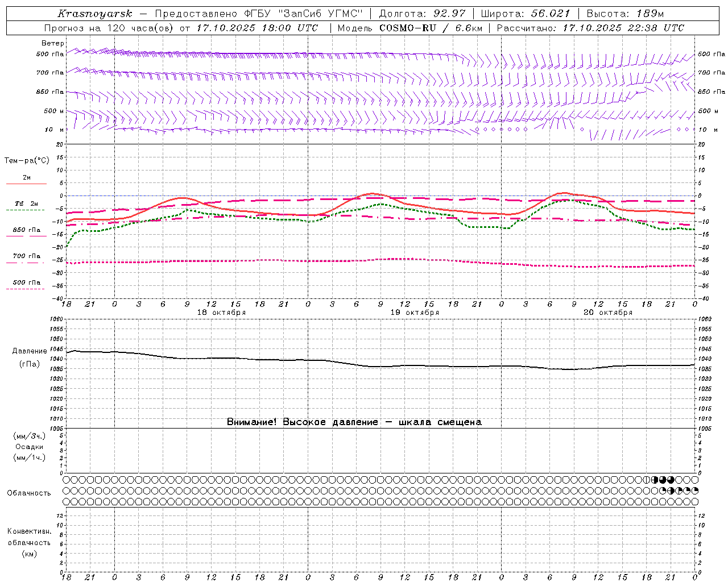Click the '(мм/1ч.)' precipitation unit label
Viewport: 728px width, 582px height.
29,458
